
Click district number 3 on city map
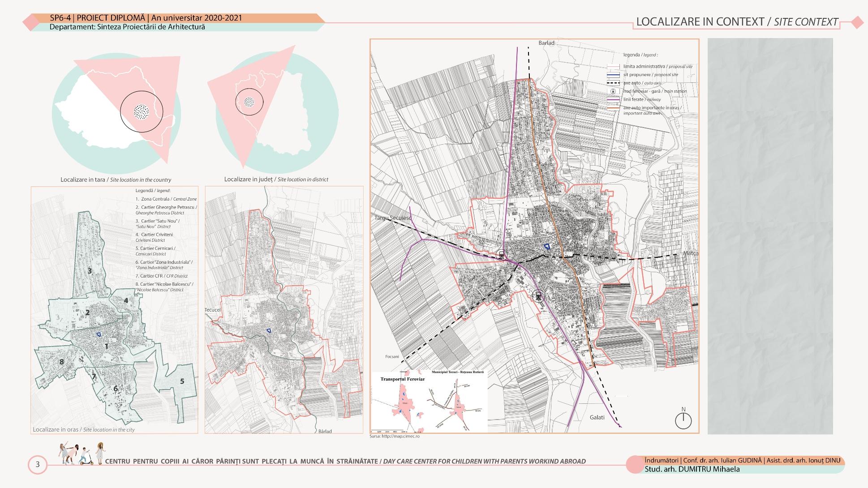90,271
